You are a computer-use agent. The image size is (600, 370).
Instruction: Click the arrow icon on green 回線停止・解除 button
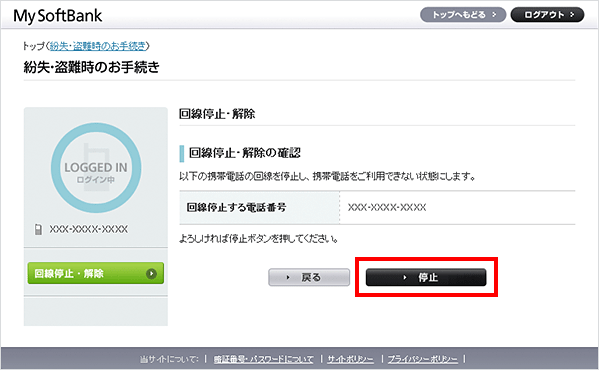pos(152,274)
